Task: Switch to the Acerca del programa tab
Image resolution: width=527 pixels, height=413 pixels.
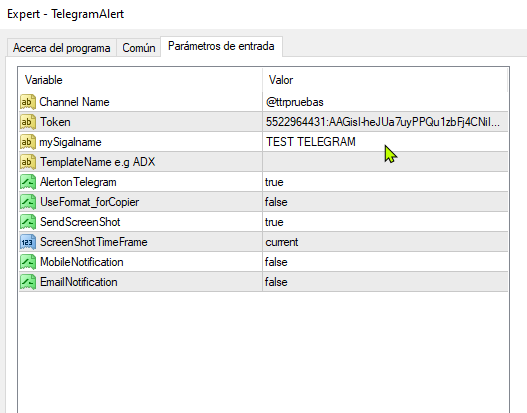Action: pos(62,48)
